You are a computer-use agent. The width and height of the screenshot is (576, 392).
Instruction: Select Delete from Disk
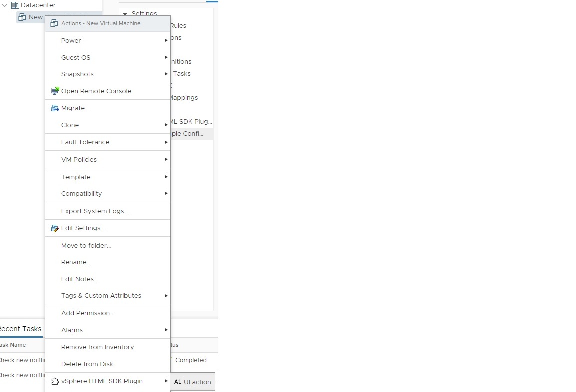(x=108, y=364)
